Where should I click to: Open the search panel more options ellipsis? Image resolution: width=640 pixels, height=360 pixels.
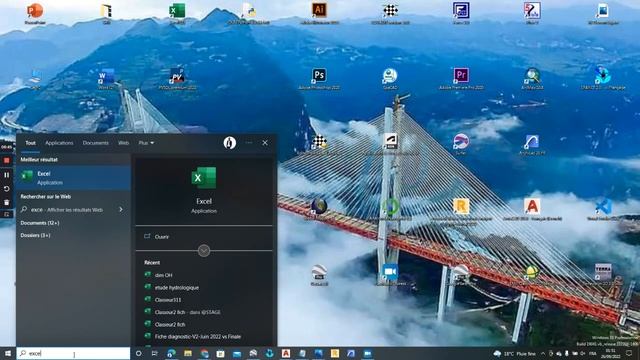249,143
